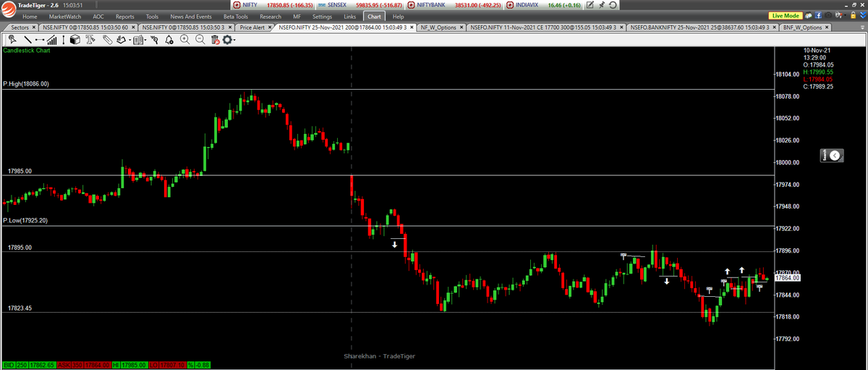Close the BNF_W_Options tab

827,28
